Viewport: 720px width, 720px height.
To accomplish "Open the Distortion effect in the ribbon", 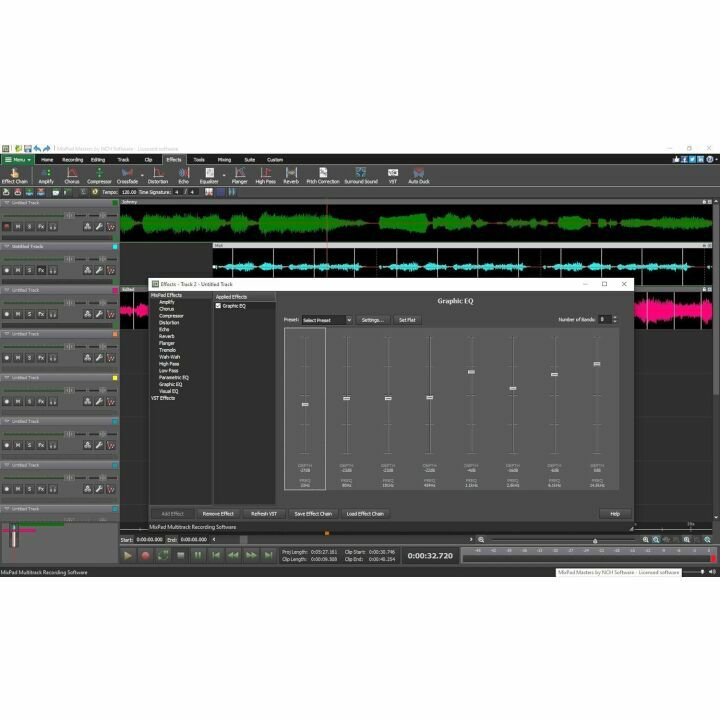I will click(x=158, y=175).
